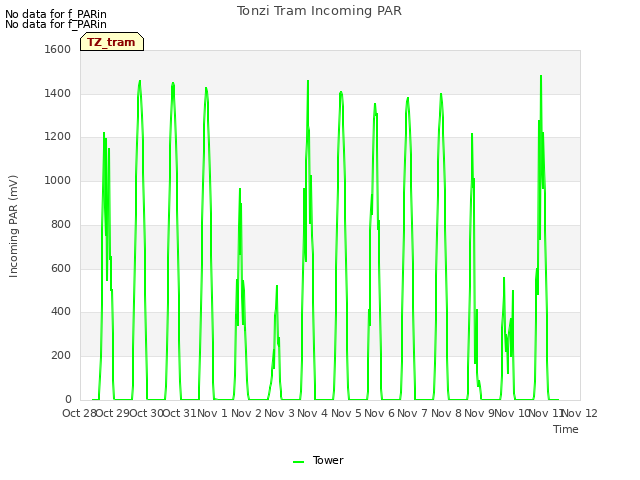The width and height of the screenshot is (640, 480).
Task: Click the 600 y-axis tick label
Action: click(x=61, y=269)
